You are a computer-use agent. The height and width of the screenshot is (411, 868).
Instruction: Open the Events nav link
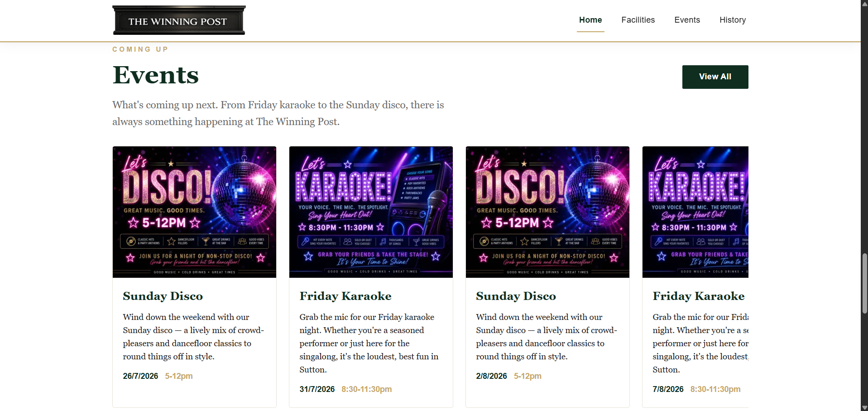tap(687, 20)
